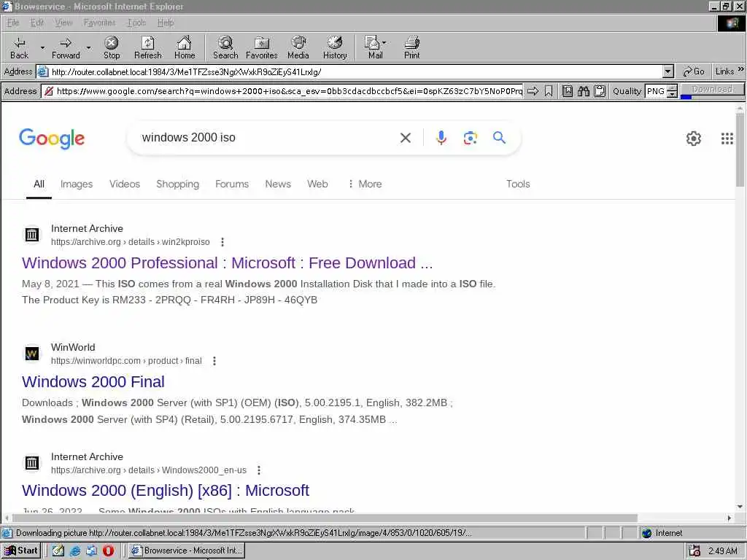747x560 pixels.
Task: Open the Tools menu
Action: 136,23
